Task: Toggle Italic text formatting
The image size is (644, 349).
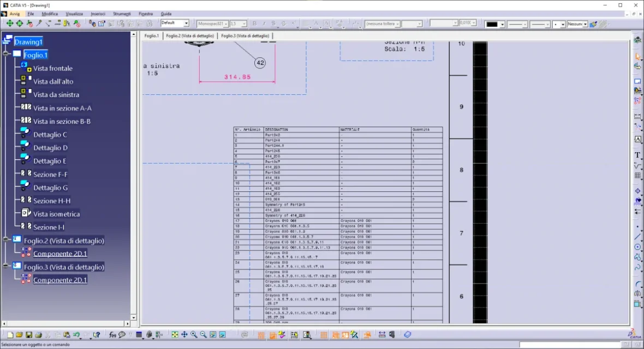Action: point(264,23)
